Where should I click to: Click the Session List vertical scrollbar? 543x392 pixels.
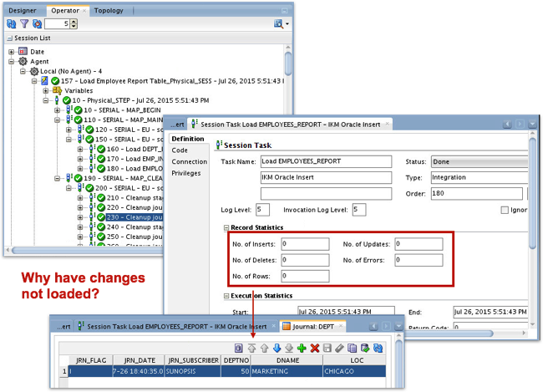point(288,64)
